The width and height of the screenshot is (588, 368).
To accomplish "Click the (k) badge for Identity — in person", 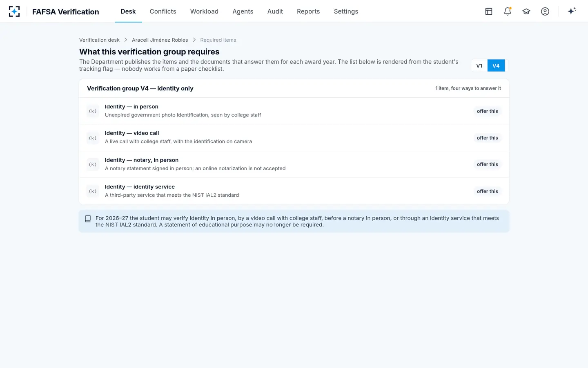I will [93, 111].
